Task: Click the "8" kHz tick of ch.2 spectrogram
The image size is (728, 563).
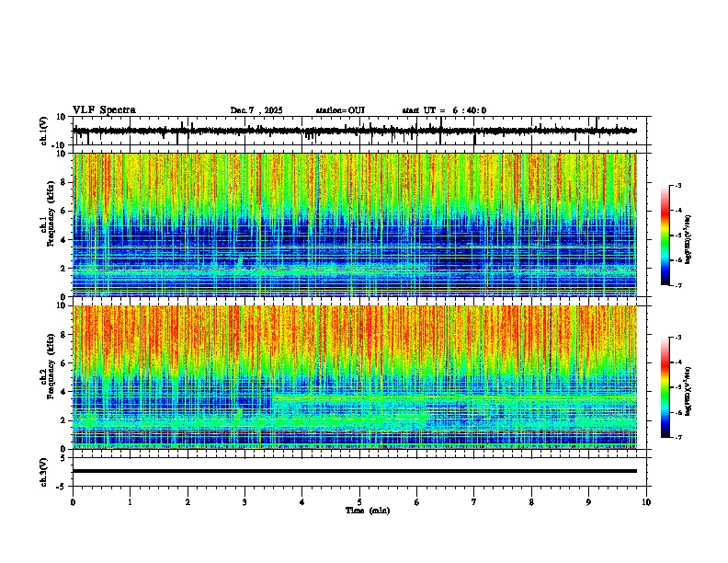Action: [63, 335]
